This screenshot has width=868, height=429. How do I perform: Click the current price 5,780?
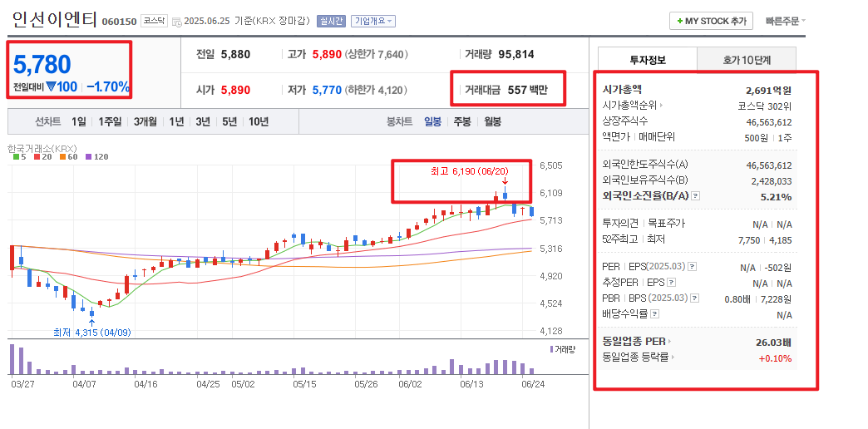tap(42, 64)
